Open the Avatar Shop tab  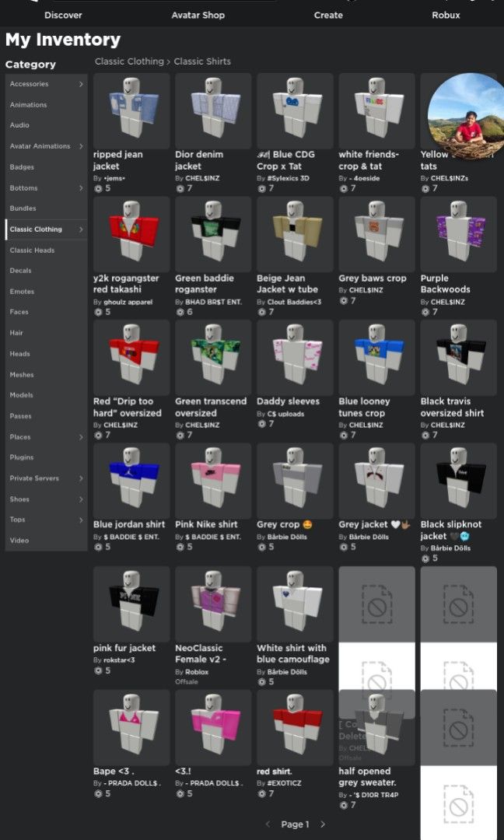click(198, 15)
